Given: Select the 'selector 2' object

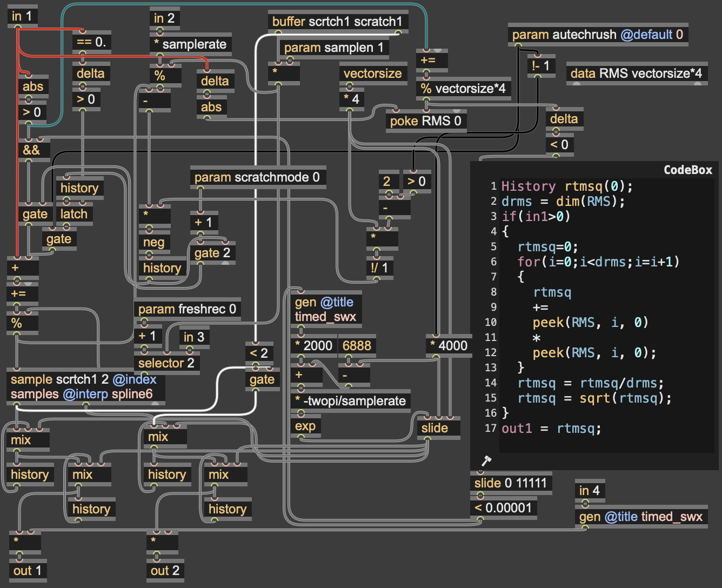Looking at the screenshot, I should pos(166,363).
